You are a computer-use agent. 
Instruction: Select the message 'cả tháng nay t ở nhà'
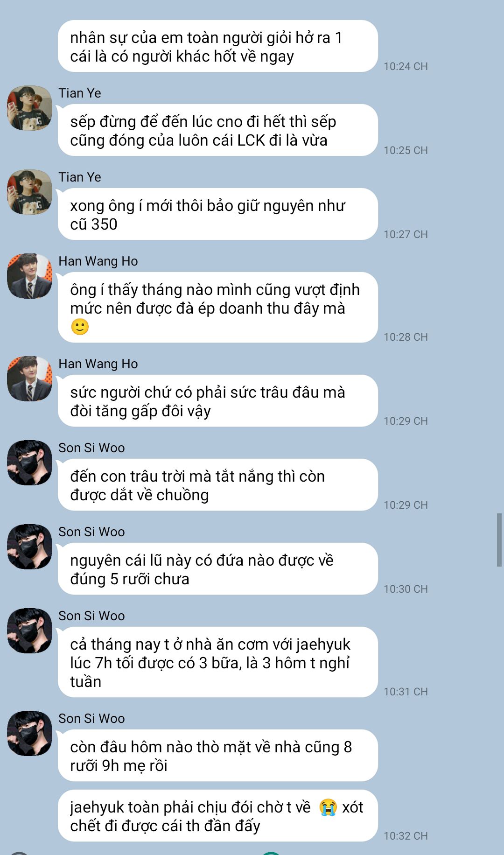point(217,662)
